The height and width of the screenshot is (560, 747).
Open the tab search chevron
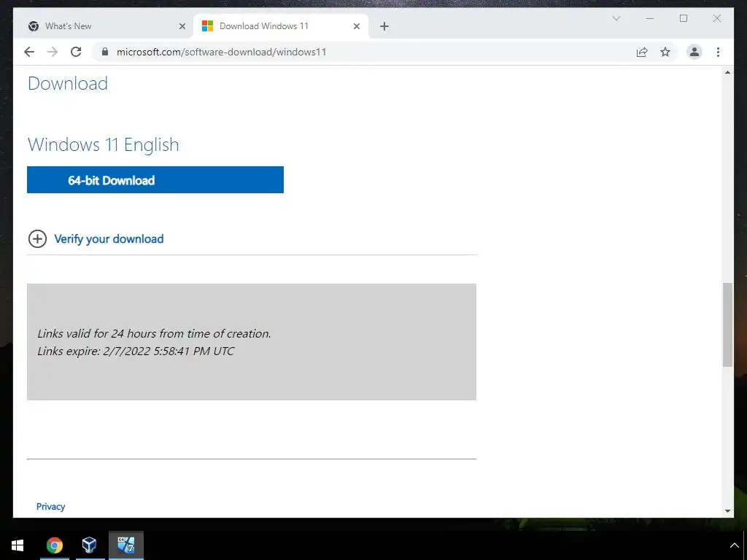coord(616,18)
